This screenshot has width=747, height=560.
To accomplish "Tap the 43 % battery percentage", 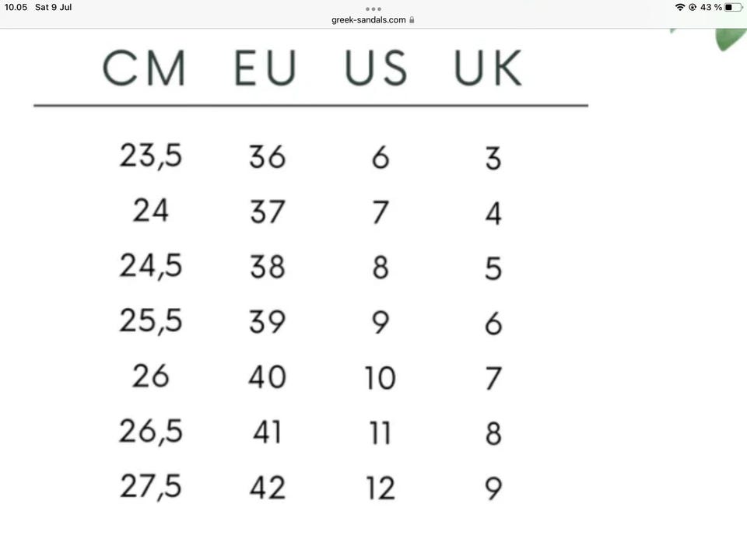I will point(710,7).
